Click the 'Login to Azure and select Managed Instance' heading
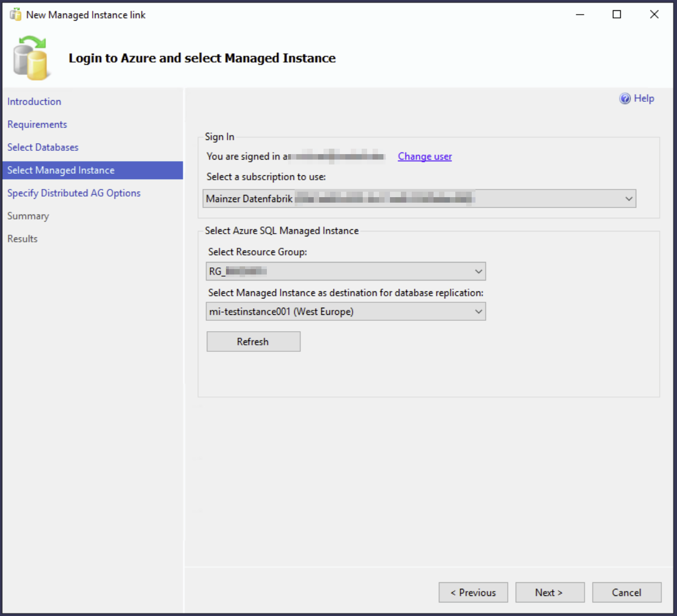 click(x=202, y=58)
